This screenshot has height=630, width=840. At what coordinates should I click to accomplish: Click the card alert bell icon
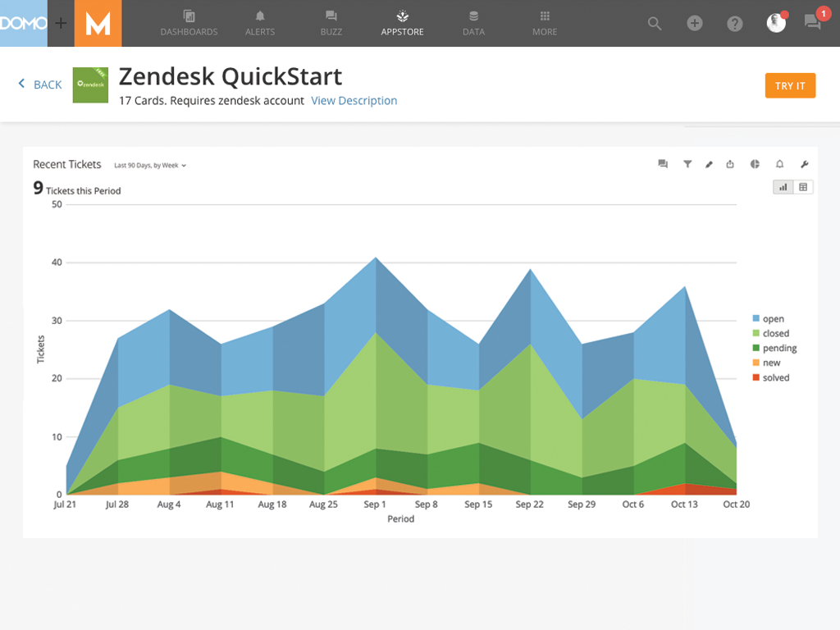[780, 164]
